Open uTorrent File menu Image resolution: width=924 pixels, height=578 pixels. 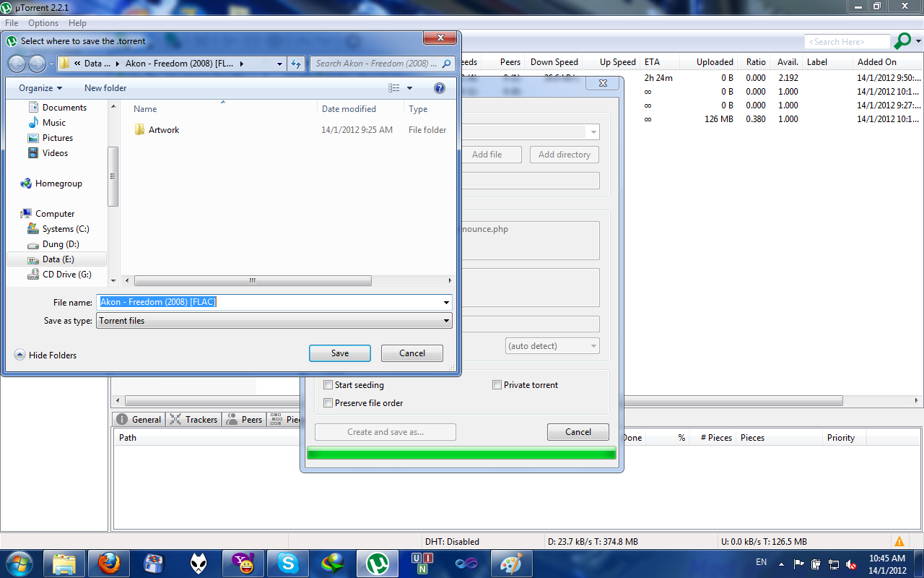(12, 23)
